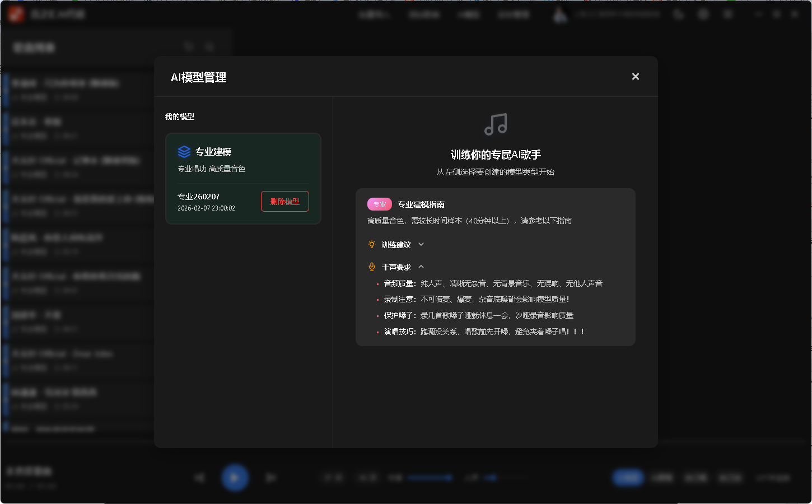The width and height of the screenshot is (812, 504).
Task: Click the microphone icon beside 干声要求
Action: click(372, 267)
